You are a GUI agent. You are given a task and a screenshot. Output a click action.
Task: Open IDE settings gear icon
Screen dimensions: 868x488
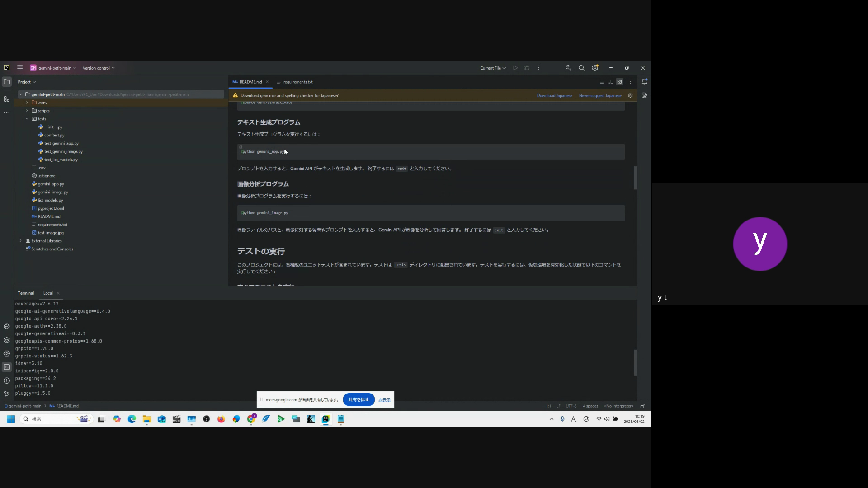tap(595, 68)
